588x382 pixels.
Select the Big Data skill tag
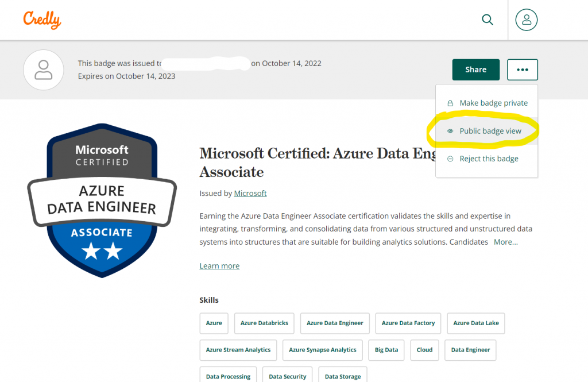point(386,350)
